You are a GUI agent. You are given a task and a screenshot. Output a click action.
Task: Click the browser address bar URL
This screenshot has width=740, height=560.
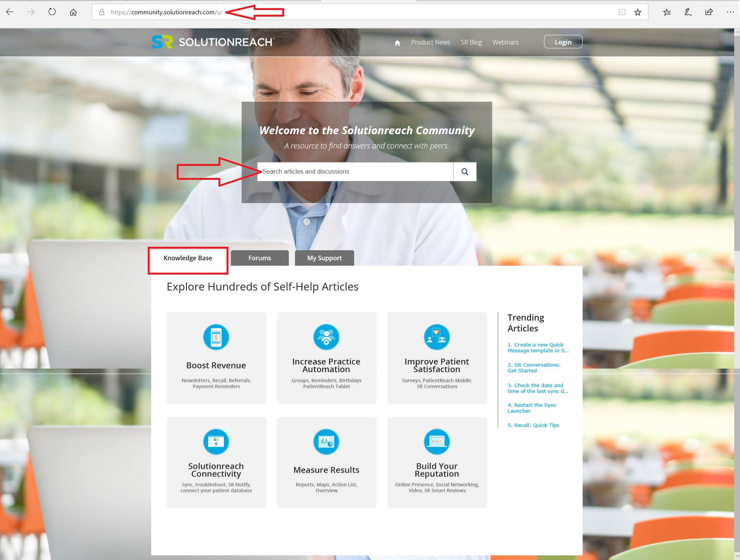click(x=167, y=12)
